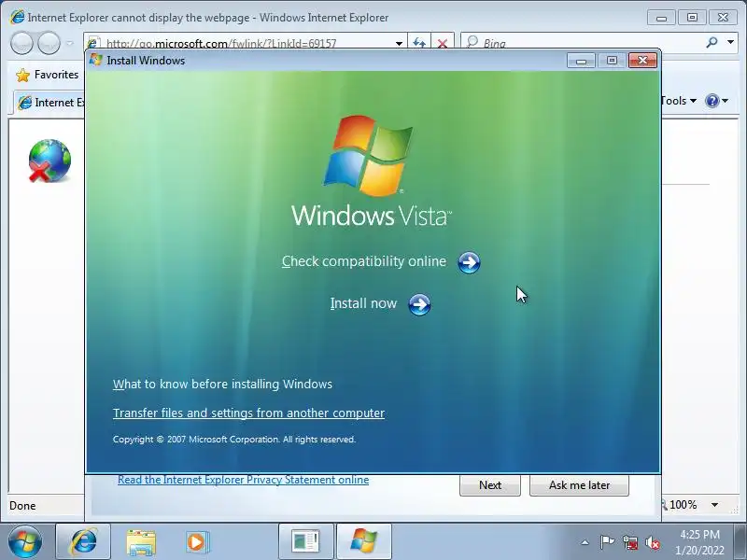Open Check compatibility online link text

tap(364, 261)
